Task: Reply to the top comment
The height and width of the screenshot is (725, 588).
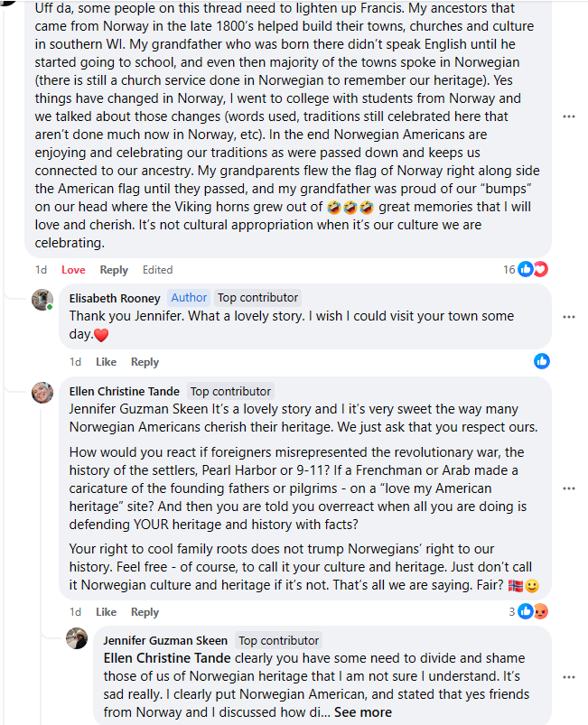Action: (114, 270)
